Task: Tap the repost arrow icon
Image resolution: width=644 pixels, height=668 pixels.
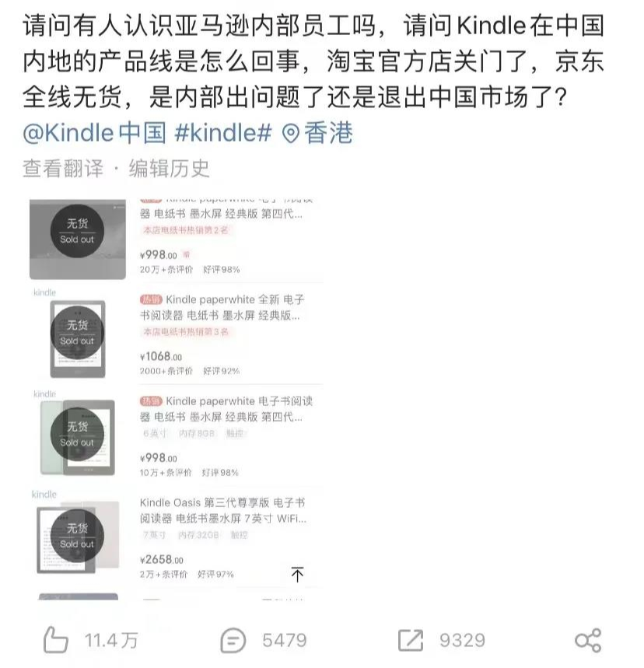Action: 411,640
